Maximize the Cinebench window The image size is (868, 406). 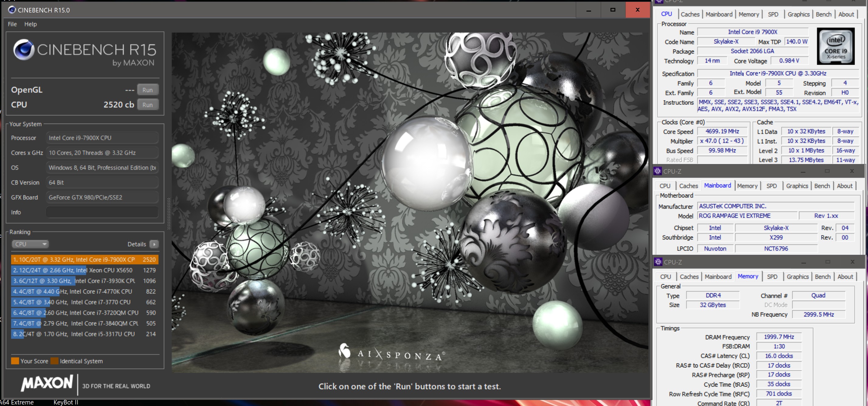pos(613,10)
